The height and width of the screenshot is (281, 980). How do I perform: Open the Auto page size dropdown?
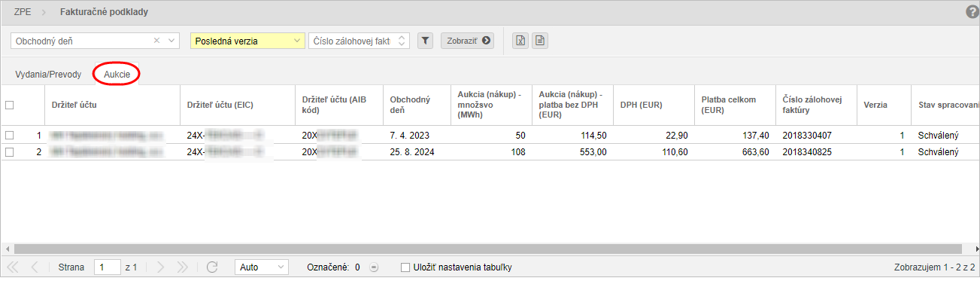coord(261,267)
